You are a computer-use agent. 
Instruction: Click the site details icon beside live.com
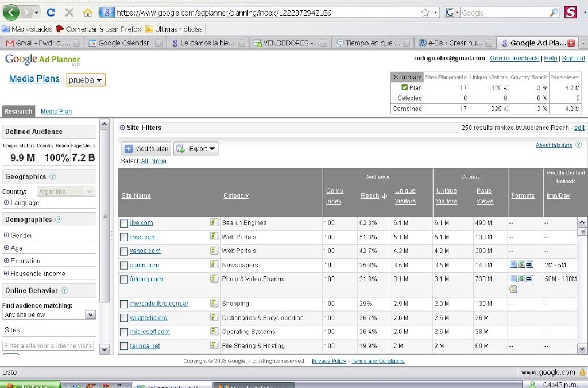(x=214, y=222)
